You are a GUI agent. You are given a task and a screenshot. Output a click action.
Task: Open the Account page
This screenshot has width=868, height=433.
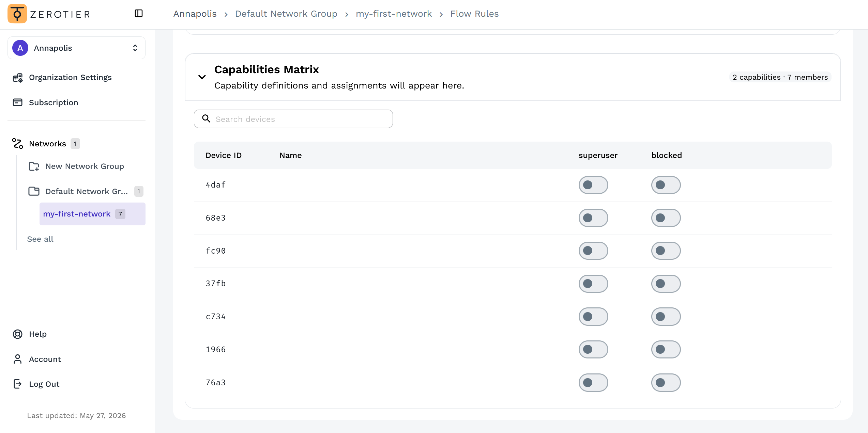(45, 359)
